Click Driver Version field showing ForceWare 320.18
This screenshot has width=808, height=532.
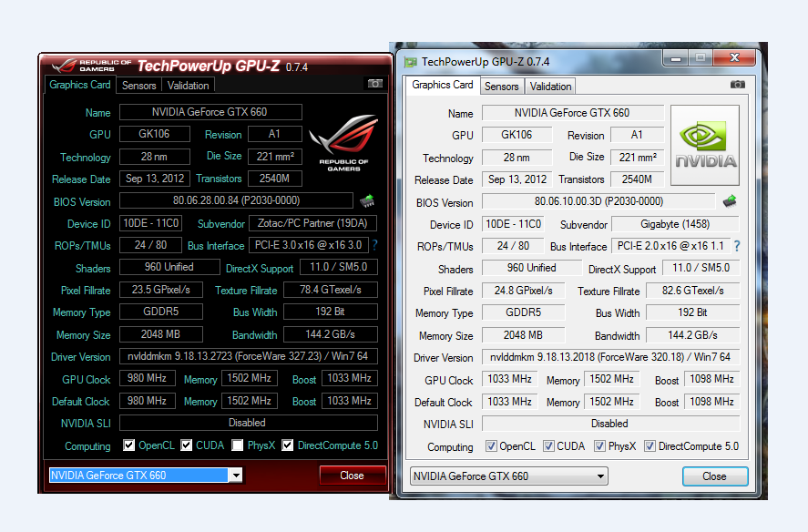(610, 357)
